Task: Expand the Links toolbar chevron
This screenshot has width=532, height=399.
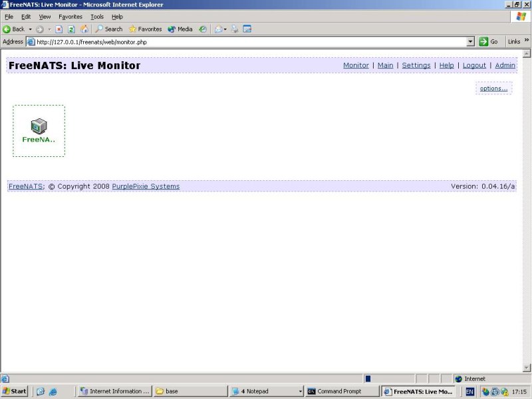Action: (527, 40)
